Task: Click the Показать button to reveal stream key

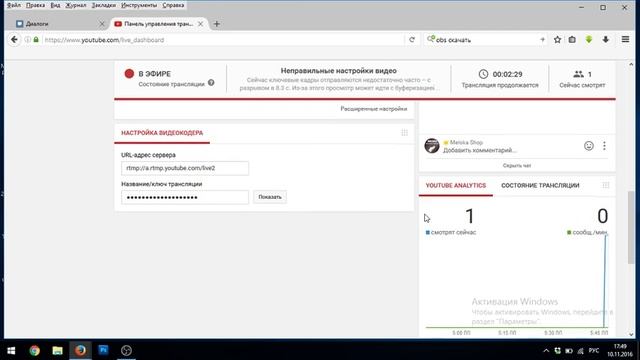Action: (270, 197)
